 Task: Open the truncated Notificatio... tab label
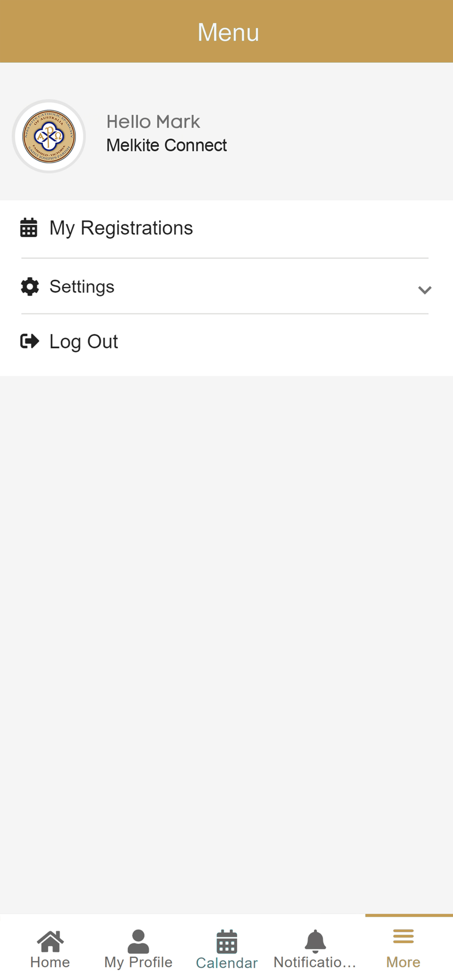point(315,962)
